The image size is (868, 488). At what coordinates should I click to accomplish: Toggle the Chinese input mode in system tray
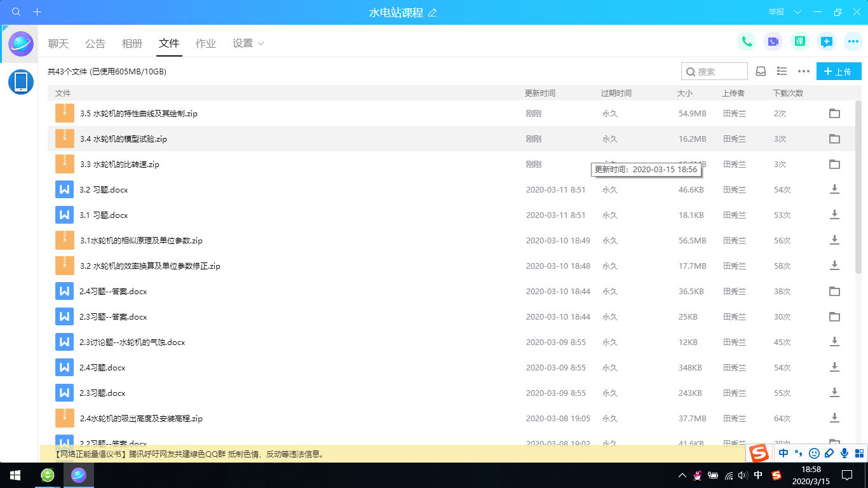[758, 475]
